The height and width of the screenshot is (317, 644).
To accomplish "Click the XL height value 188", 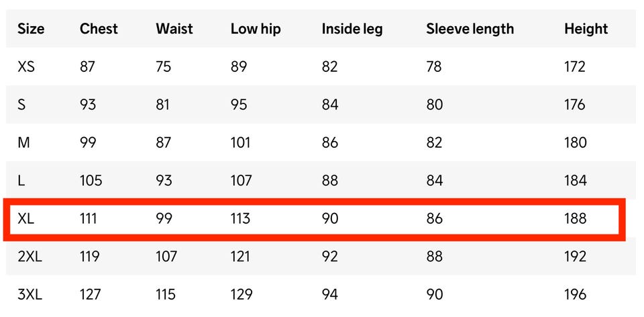I will pos(575,219).
